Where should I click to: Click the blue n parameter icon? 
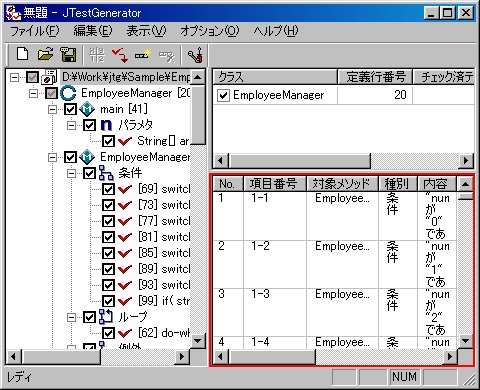tap(106, 125)
